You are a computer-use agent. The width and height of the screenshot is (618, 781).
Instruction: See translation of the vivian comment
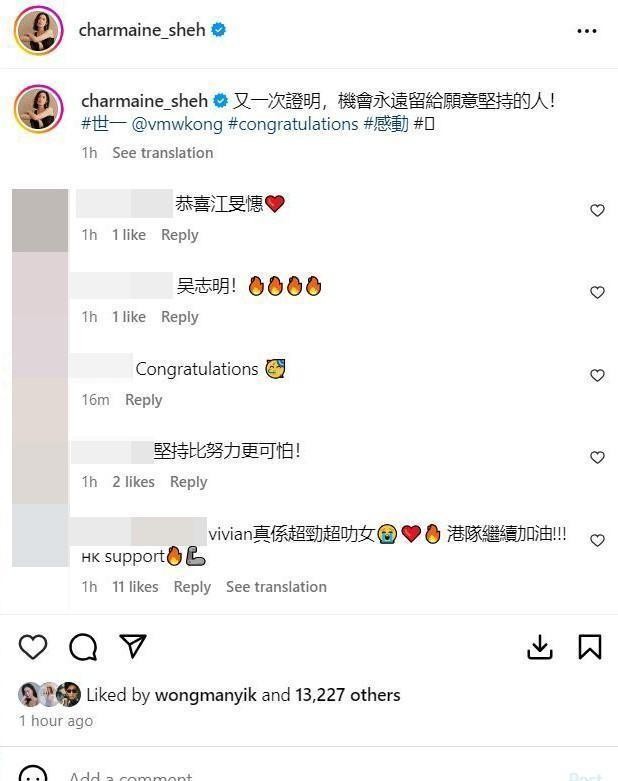coord(276,587)
